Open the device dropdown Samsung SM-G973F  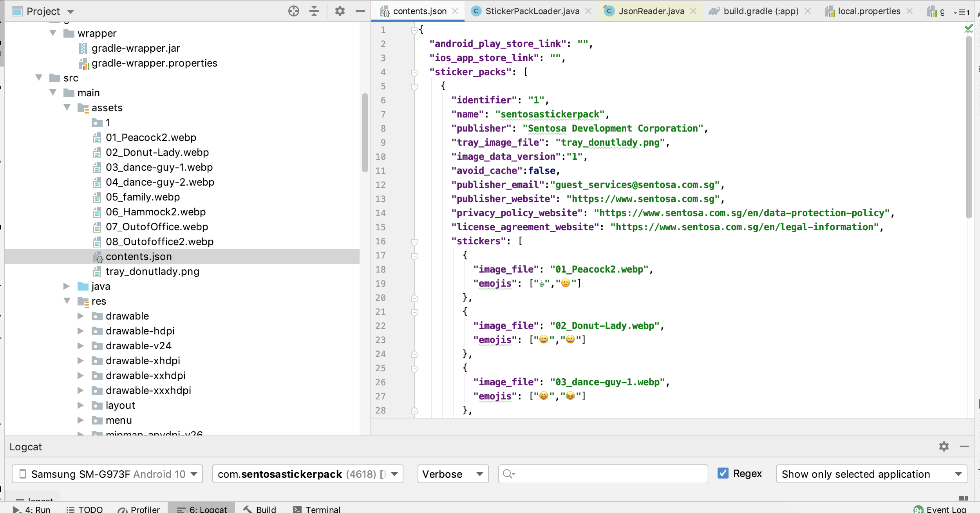[107, 474]
